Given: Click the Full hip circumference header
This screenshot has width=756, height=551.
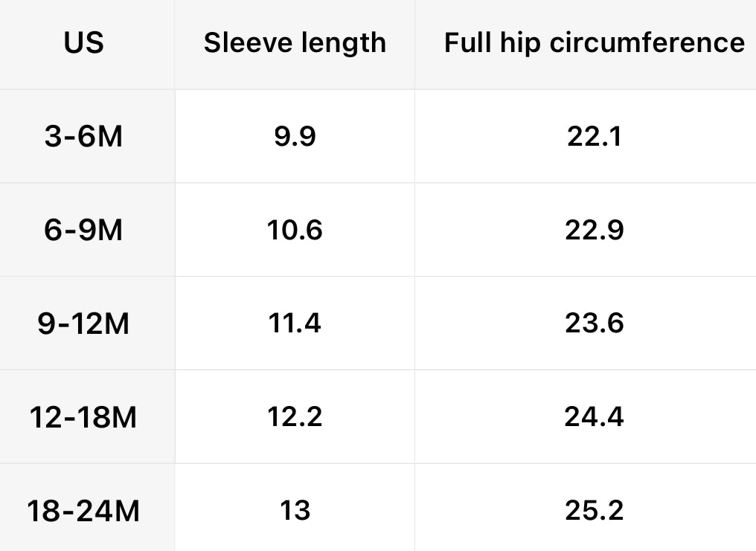Looking at the screenshot, I should 594,43.
